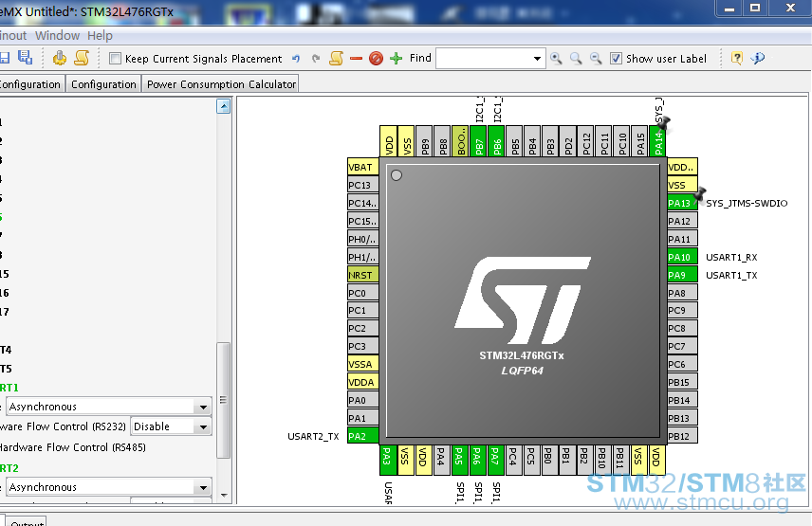
Task: Click the red minus collapse icon
Action: (357, 59)
